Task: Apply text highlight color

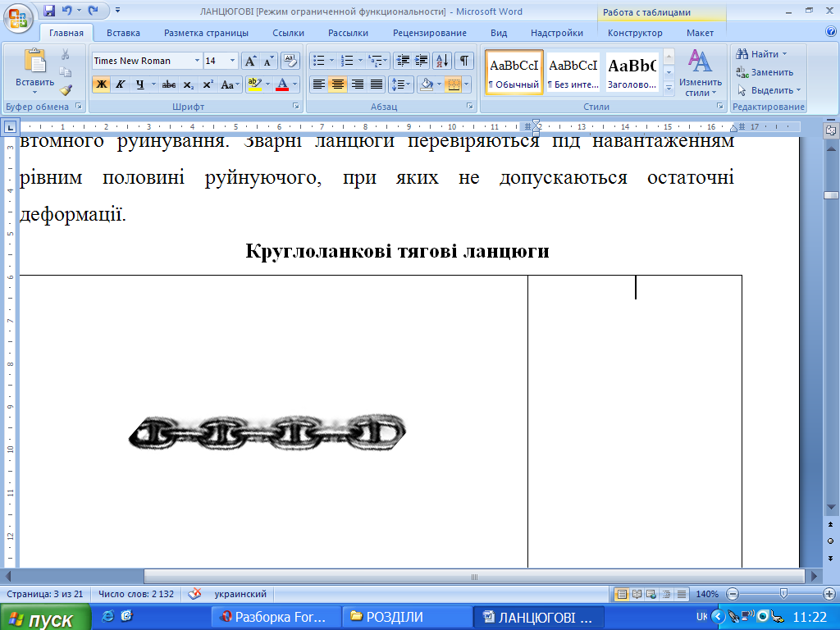Action: (x=254, y=84)
